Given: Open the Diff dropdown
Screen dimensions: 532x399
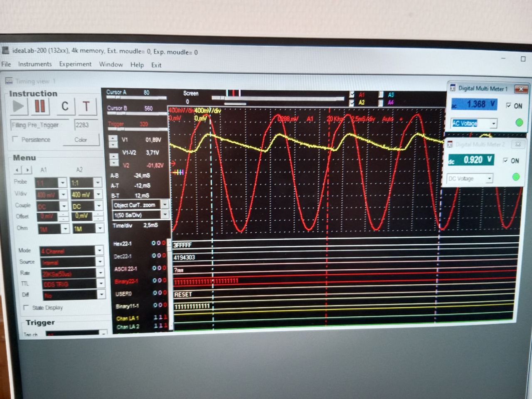Looking at the screenshot, I should [101, 295].
